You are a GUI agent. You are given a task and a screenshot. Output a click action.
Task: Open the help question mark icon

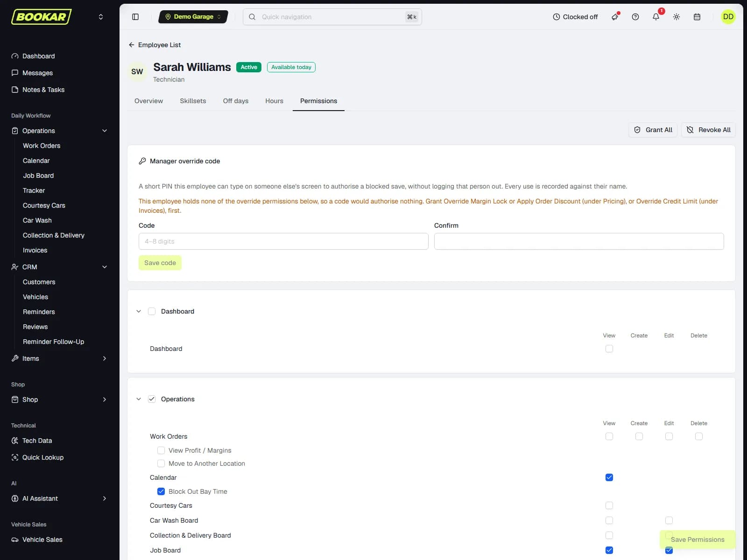click(x=635, y=17)
